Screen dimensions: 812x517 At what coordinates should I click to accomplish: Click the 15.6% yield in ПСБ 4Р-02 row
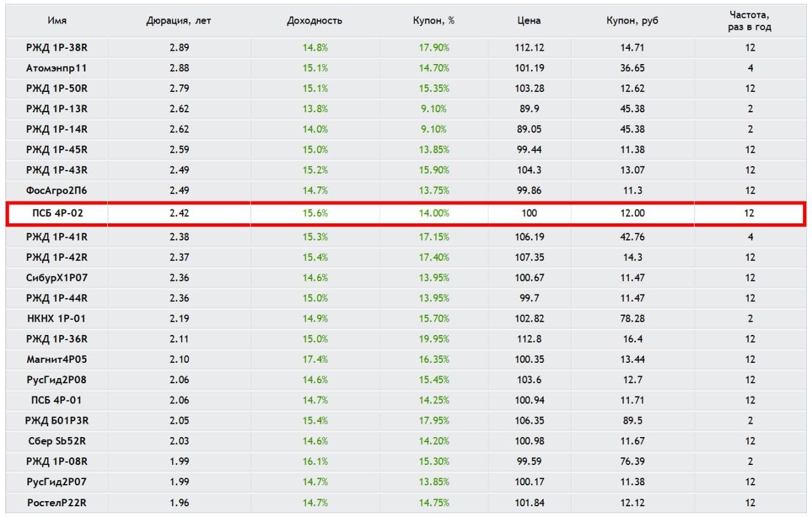pos(315,213)
